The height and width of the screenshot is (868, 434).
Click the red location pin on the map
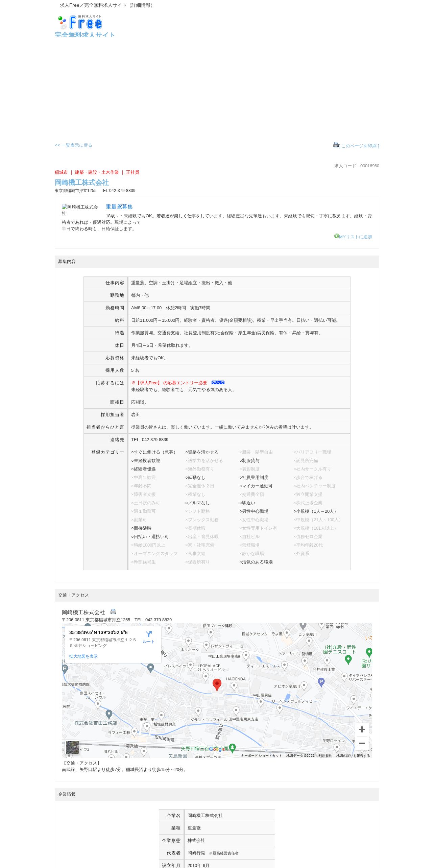[217, 684]
